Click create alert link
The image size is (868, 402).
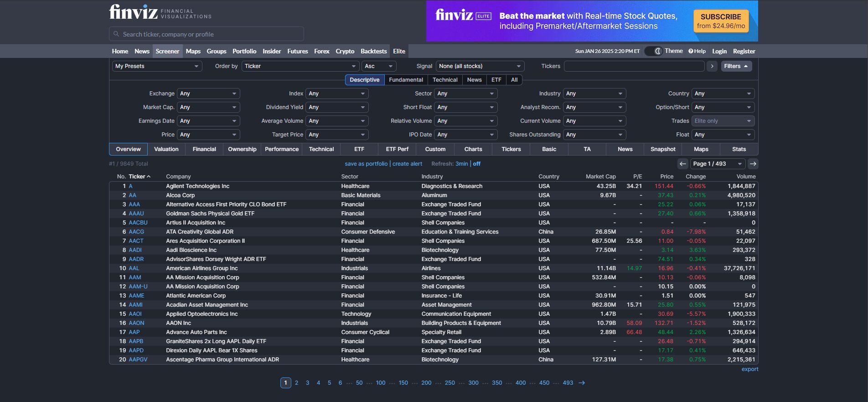coord(407,164)
